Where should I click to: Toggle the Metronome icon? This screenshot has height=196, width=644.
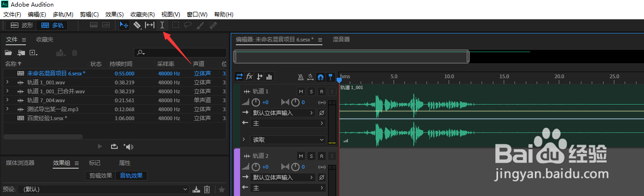[301, 77]
